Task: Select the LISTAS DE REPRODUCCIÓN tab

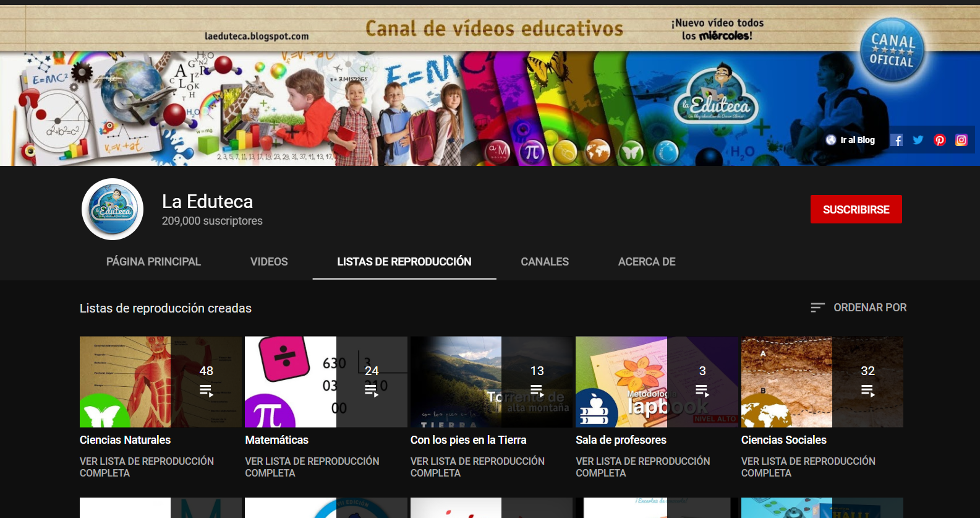Action: coord(404,262)
